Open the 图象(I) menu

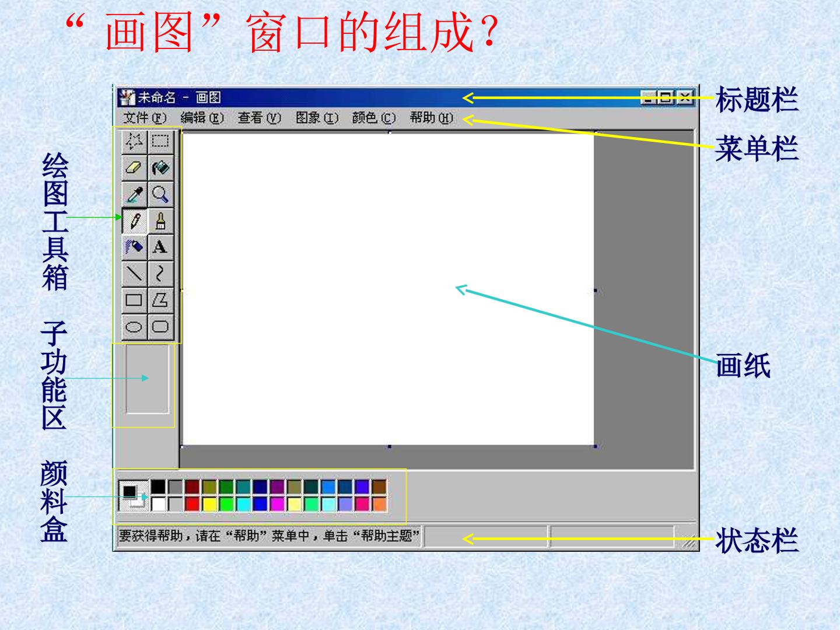pos(317,118)
